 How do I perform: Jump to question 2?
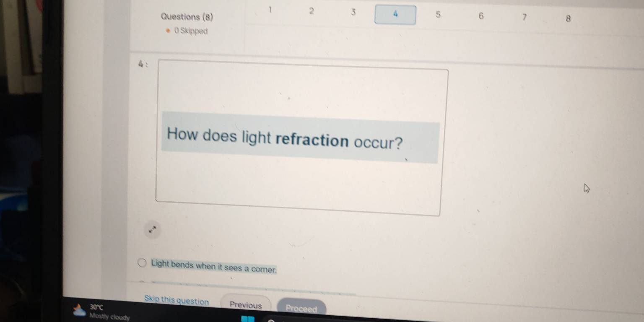tap(311, 11)
